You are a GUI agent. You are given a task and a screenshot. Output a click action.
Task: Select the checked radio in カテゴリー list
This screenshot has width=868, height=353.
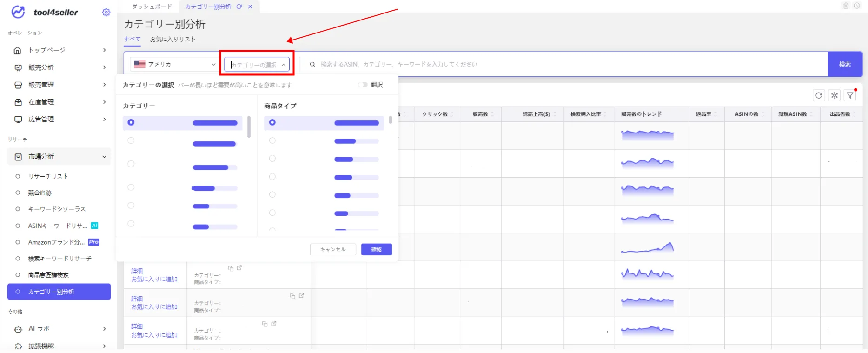131,122
